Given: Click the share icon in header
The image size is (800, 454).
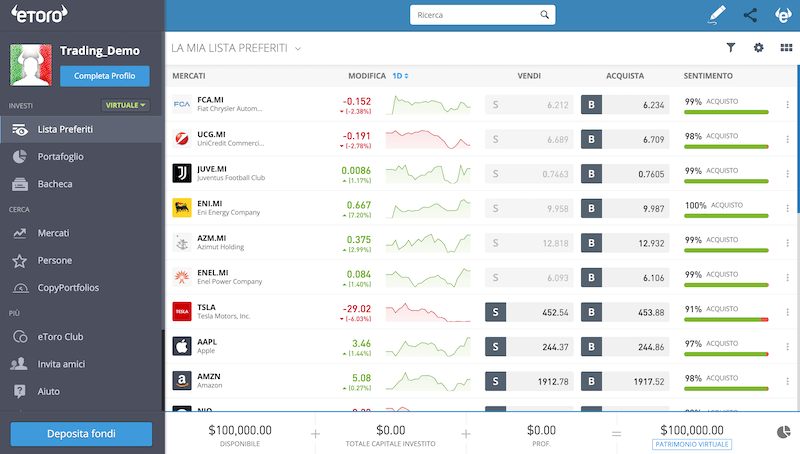Looking at the screenshot, I should click(750, 15).
